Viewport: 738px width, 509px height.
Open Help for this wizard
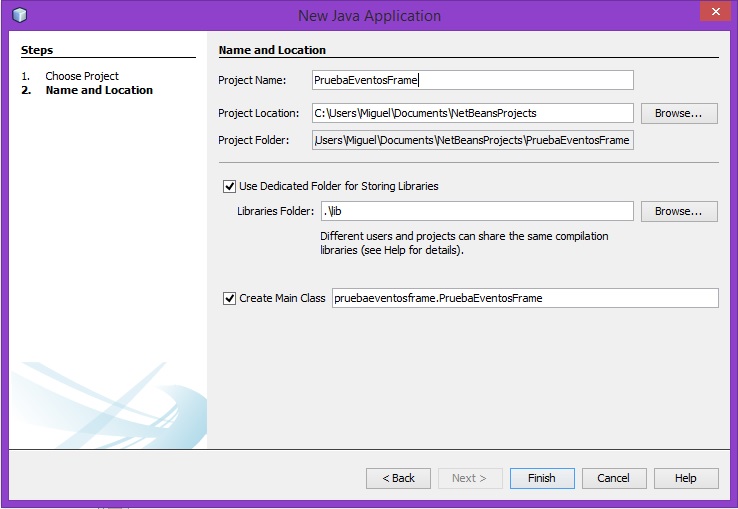[686, 478]
